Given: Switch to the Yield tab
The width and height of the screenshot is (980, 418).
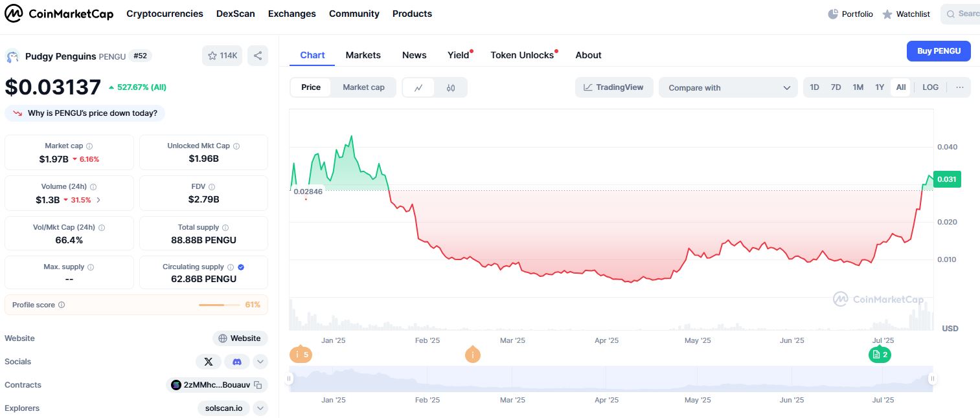Looking at the screenshot, I should [x=459, y=55].
